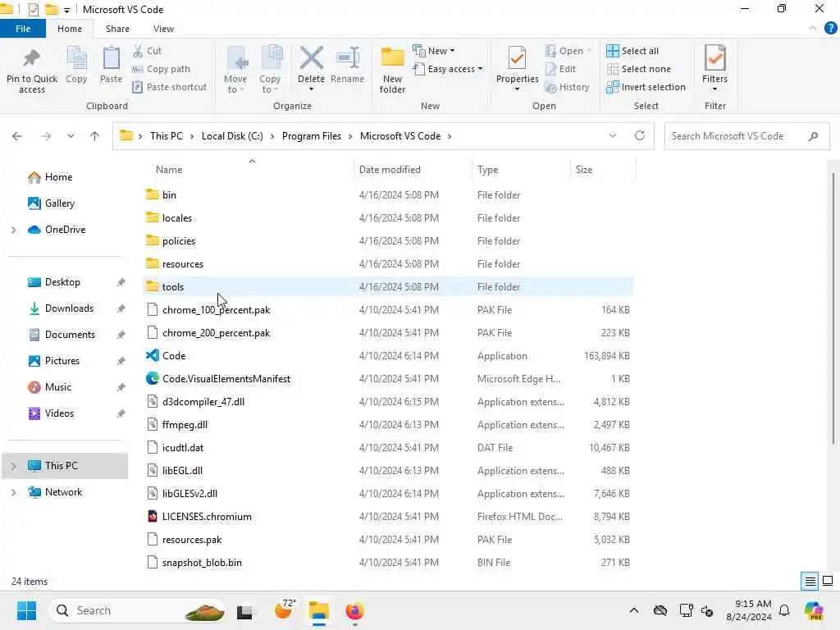
Task: Click This PC breadcrumb
Action: [166, 136]
